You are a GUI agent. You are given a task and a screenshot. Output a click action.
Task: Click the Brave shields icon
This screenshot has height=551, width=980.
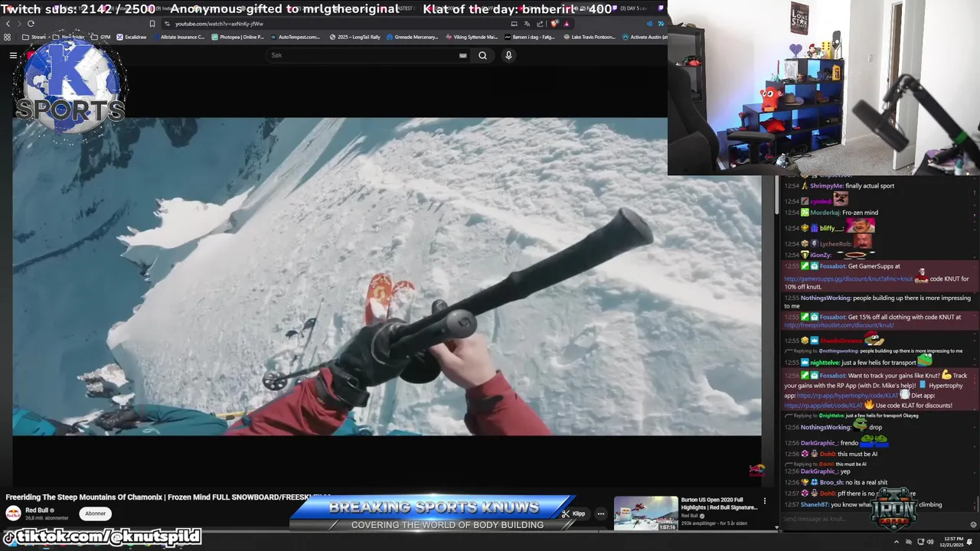click(x=554, y=24)
